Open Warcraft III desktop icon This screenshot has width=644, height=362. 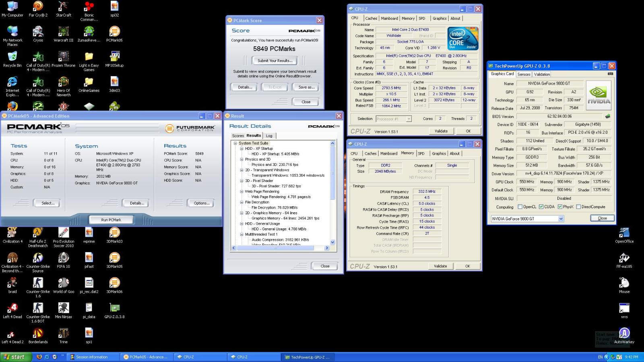(64, 34)
